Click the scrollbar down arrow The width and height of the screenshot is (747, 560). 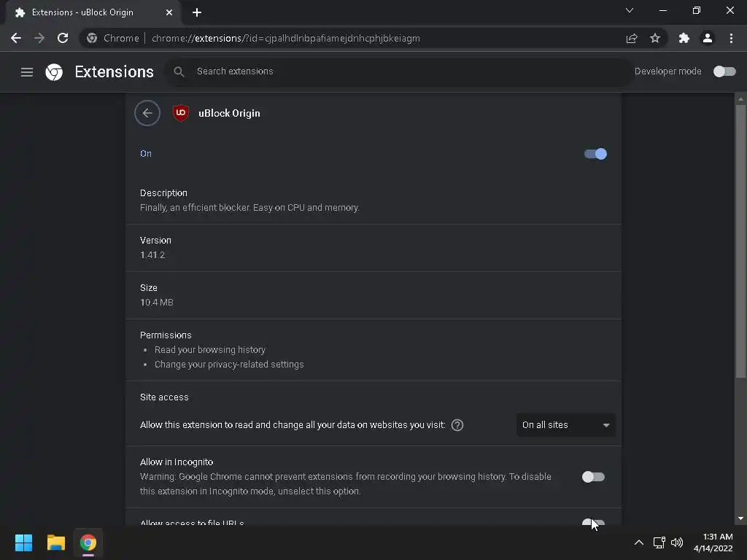coord(740,518)
